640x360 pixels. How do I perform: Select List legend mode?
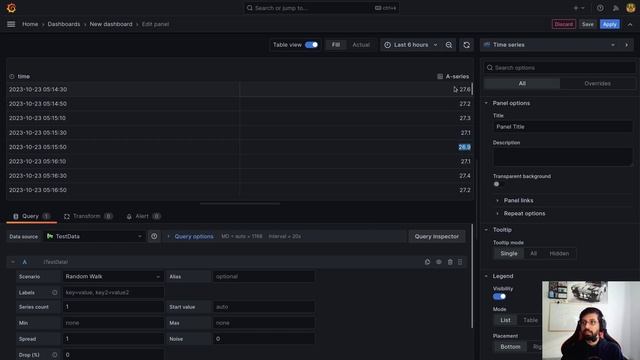505,320
